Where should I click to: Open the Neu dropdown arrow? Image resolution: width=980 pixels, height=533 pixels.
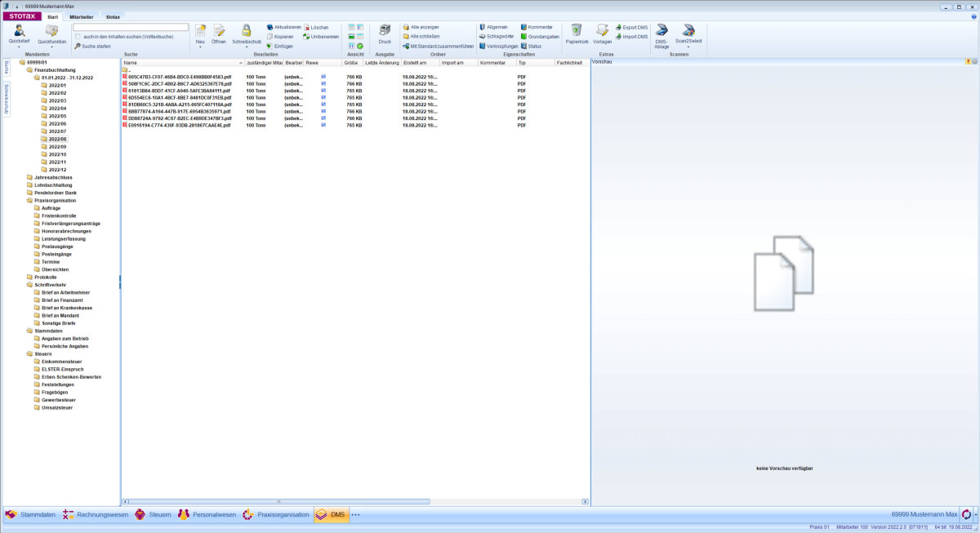pos(200,47)
